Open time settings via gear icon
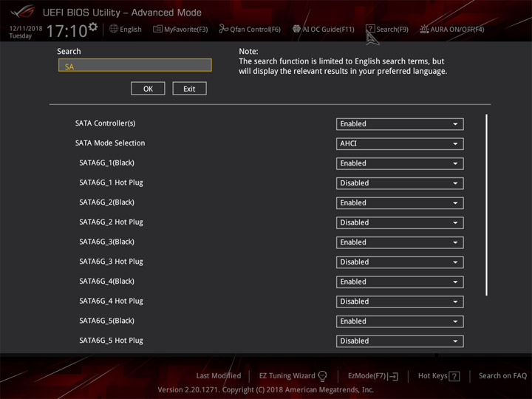 click(92, 27)
